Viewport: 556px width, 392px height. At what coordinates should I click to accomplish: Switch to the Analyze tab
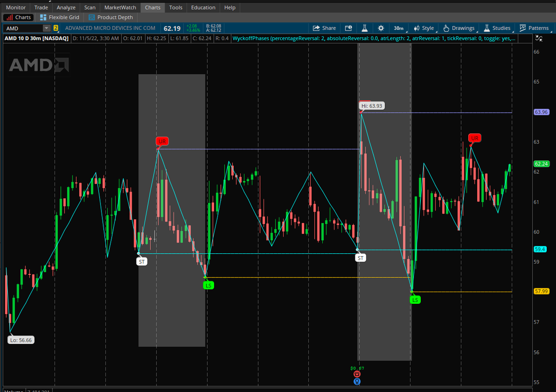point(66,7)
